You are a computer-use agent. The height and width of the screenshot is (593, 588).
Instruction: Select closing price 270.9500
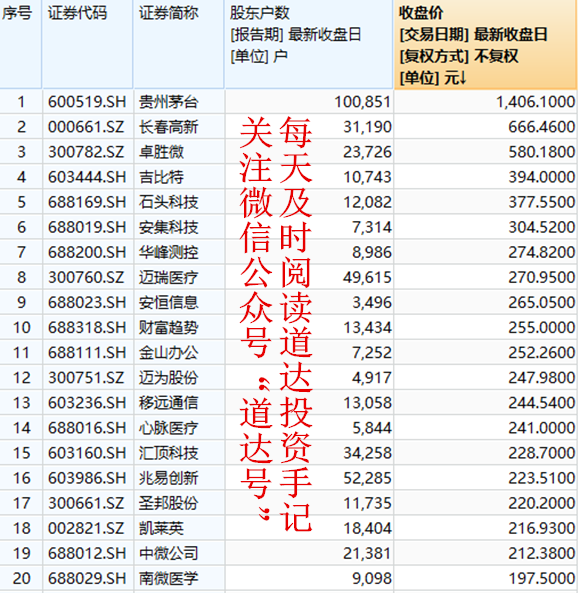coord(541,278)
